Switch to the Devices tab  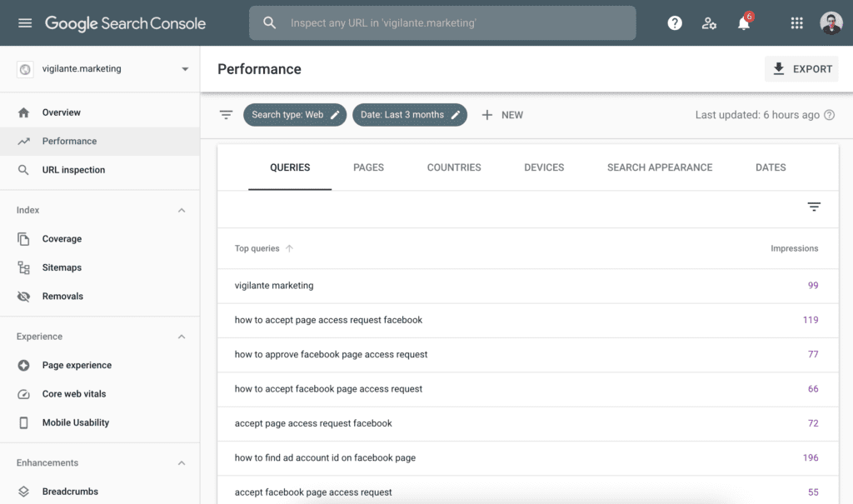coord(544,167)
